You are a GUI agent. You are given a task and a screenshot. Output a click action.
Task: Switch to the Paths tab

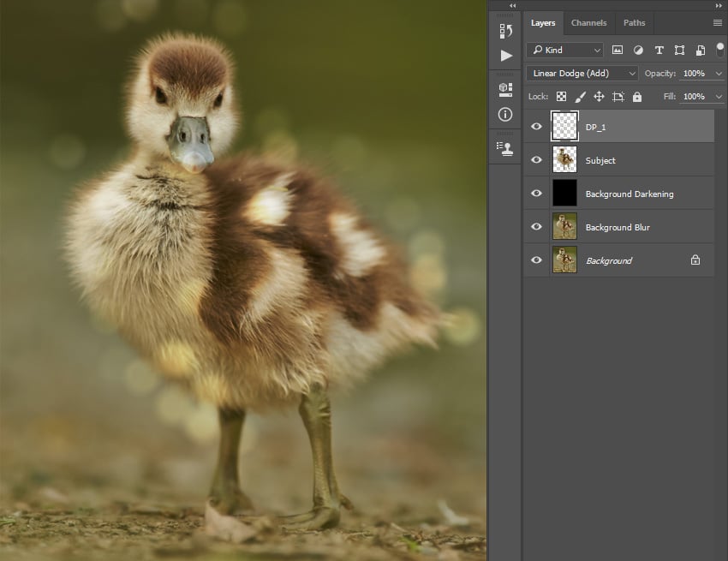point(634,22)
